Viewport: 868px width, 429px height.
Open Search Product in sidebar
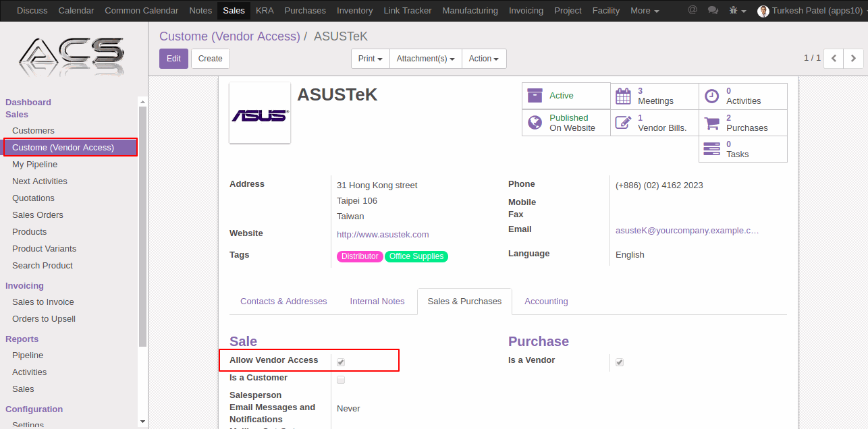tap(43, 266)
